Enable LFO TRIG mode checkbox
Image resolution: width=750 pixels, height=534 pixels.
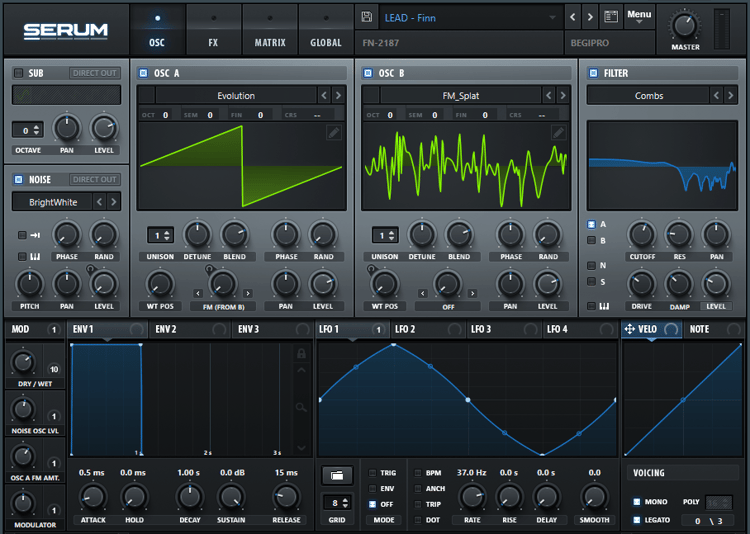[372, 473]
